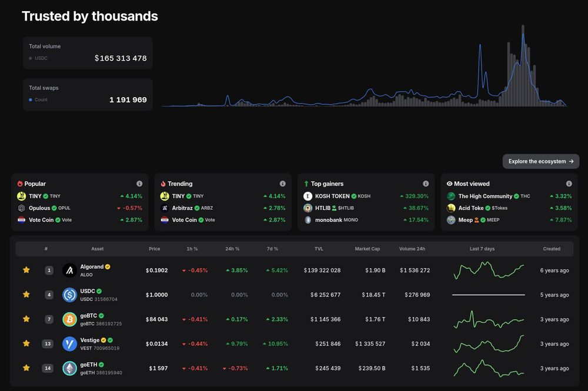Click The High Community token icon

[451, 196]
